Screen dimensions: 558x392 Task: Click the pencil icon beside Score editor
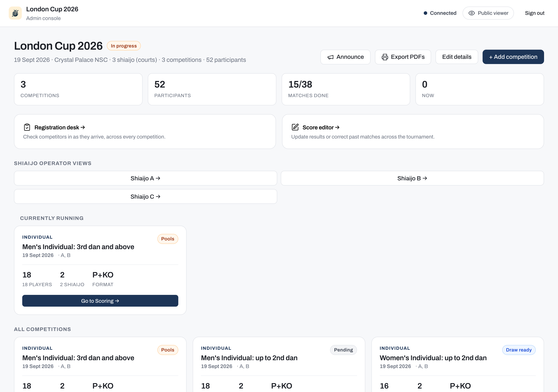295,127
